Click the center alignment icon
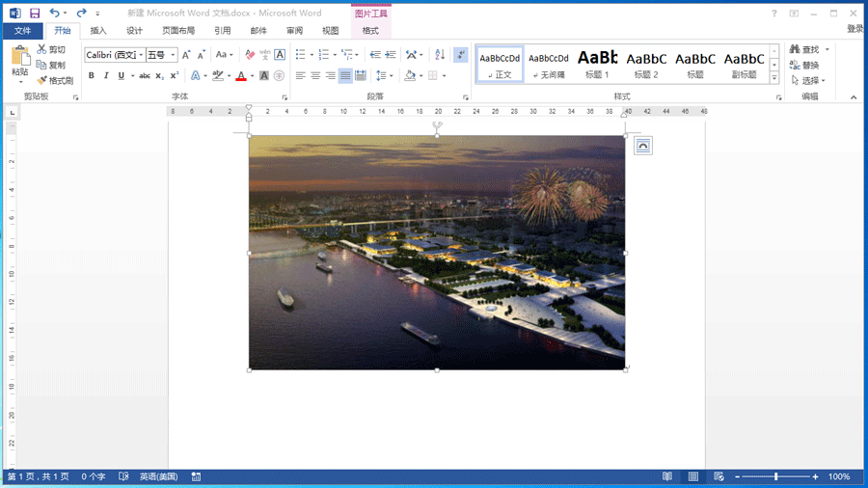This screenshot has width=868, height=488. pos(315,75)
